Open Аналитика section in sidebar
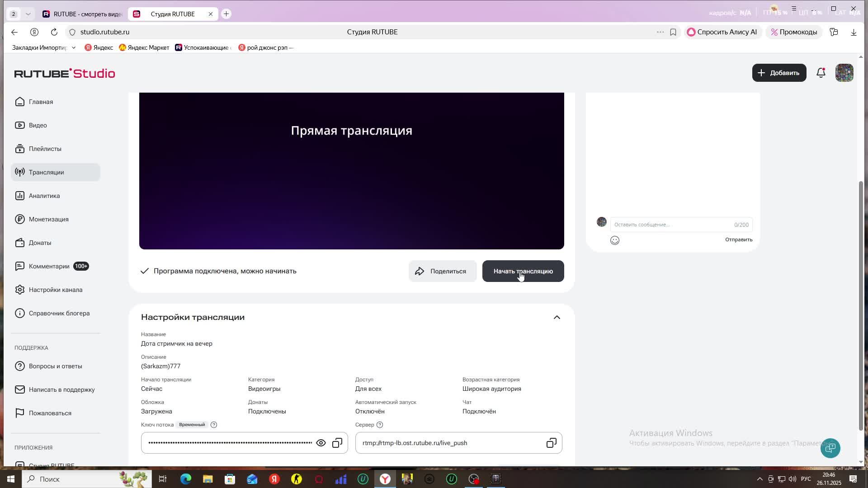Screen dimensions: 868x488 (44, 196)
